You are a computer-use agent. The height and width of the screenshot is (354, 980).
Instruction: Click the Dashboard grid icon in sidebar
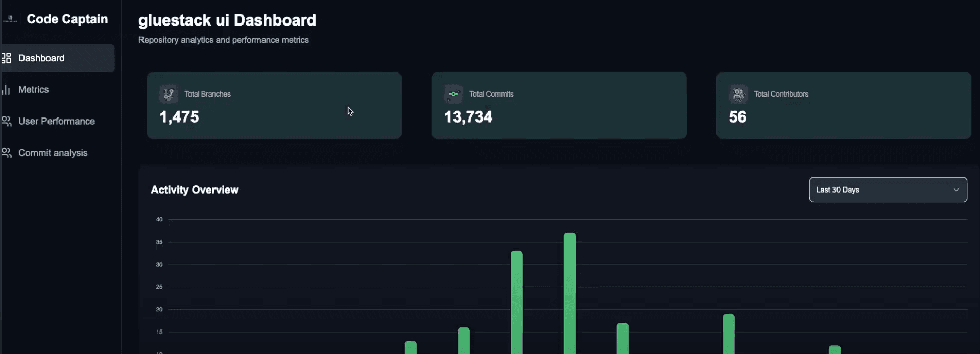[x=6, y=58]
